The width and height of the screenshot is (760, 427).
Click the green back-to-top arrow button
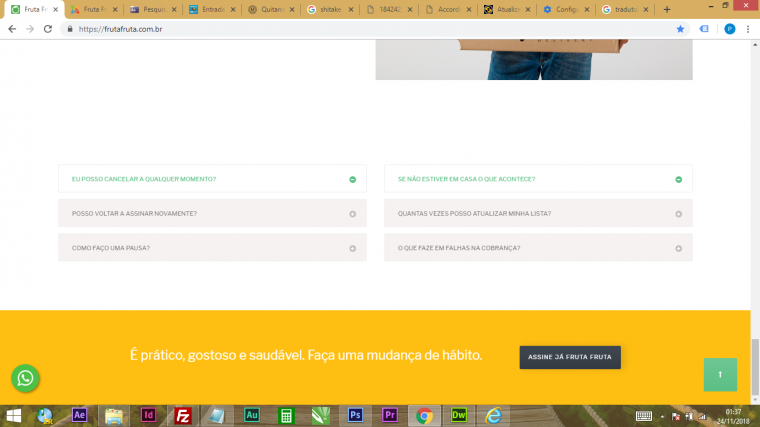pyautogui.click(x=720, y=374)
